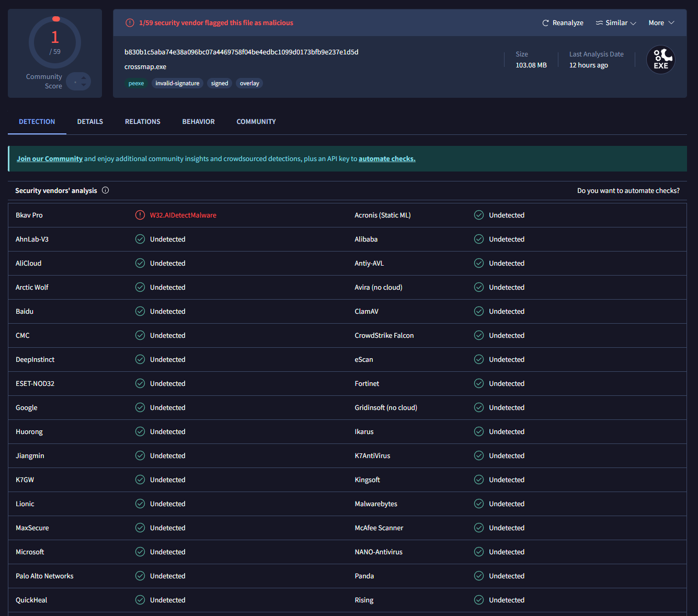Click the peexe tag

coord(136,83)
